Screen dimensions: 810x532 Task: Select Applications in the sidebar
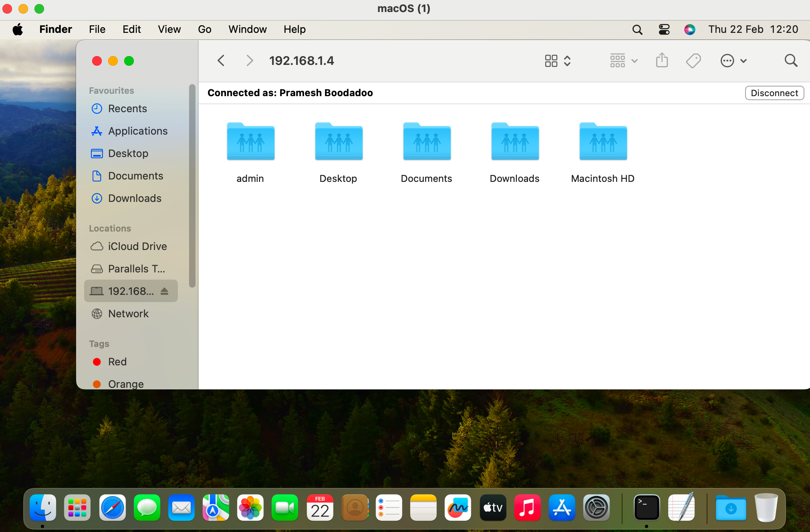(131, 131)
